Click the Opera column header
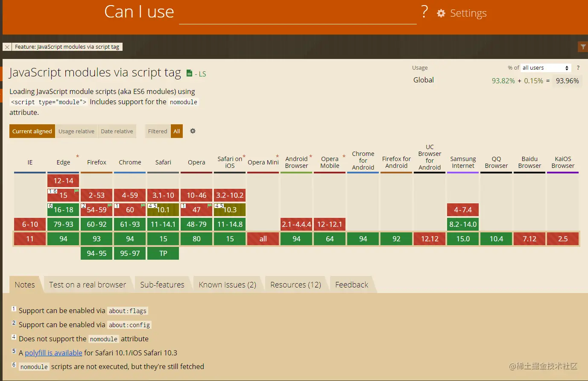 click(x=196, y=162)
